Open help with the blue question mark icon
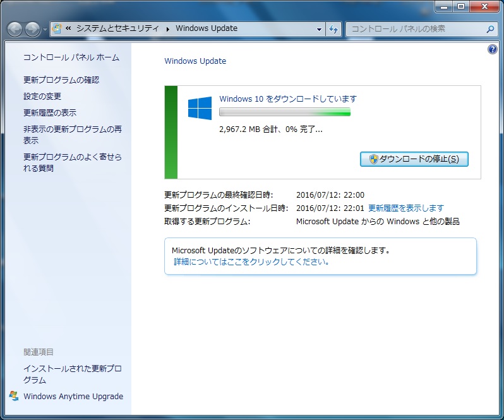Viewport: 504px width, 420px height. [x=492, y=49]
